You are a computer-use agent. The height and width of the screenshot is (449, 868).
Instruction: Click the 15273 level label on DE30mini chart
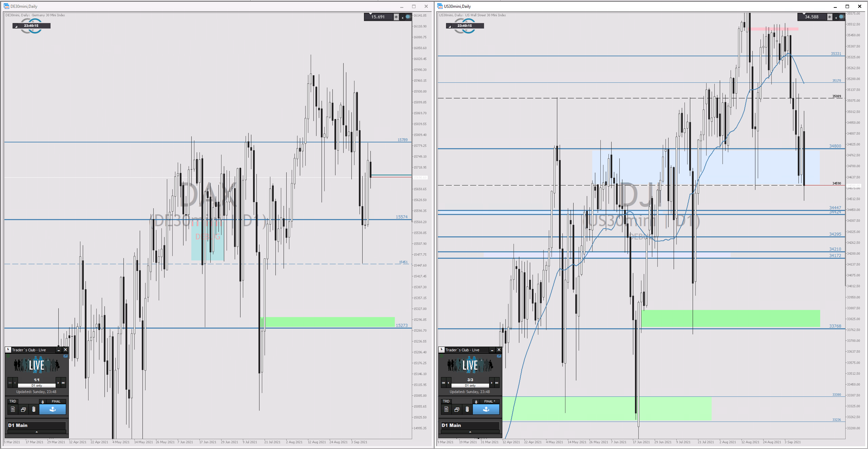[x=402, y=325]
